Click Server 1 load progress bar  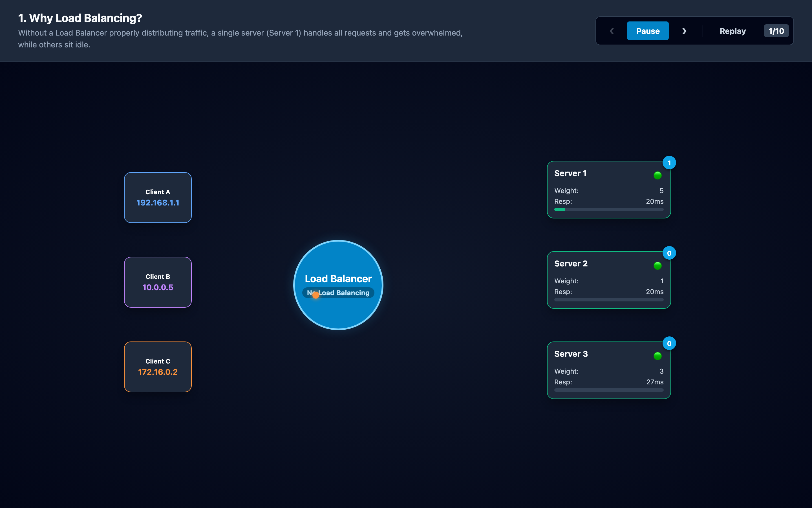click(x=609, y=209)
